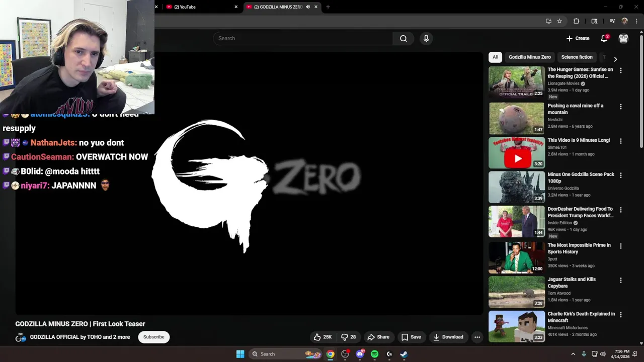Click the YouTube search magnifier button
Image resolution: width=644 pixels, height=362 pixels.
[404, 38]
